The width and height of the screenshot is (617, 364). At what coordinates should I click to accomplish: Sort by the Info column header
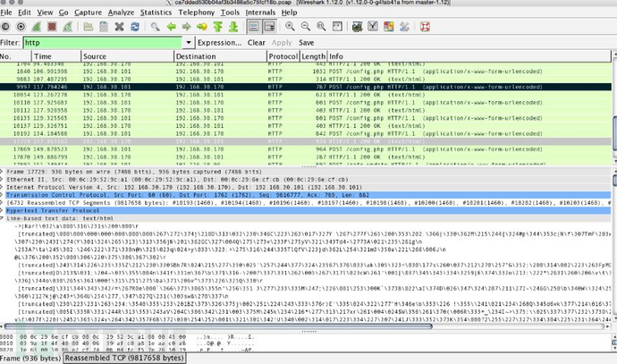[469, 56]
